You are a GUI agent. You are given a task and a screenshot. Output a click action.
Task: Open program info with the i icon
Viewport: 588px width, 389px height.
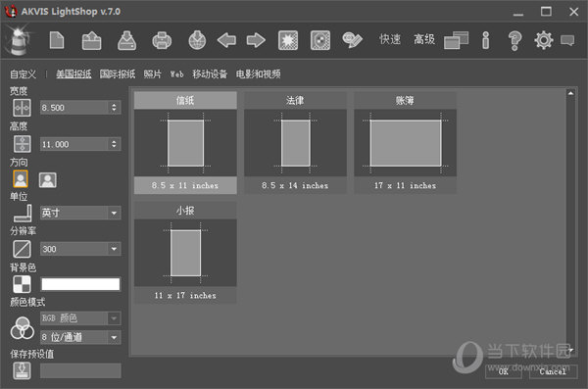[486, 40]
